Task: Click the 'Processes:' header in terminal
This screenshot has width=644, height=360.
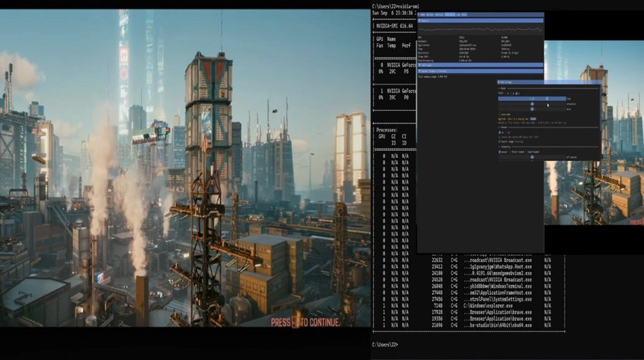Action: [x=386, y=130]
